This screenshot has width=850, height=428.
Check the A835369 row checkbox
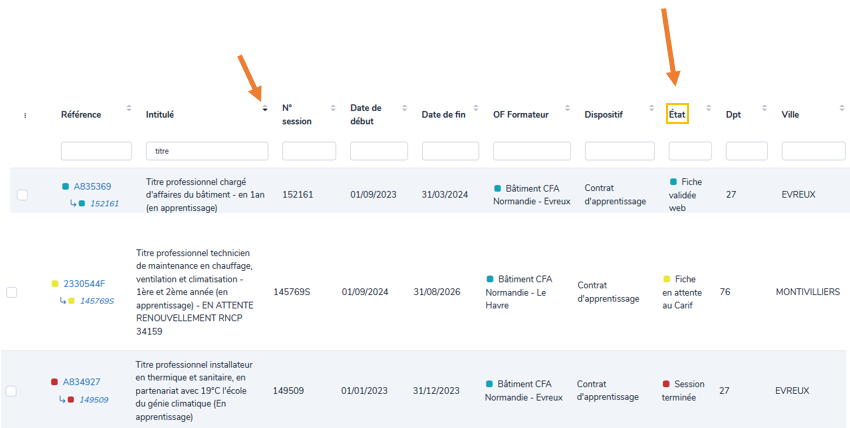pos(22,194)
